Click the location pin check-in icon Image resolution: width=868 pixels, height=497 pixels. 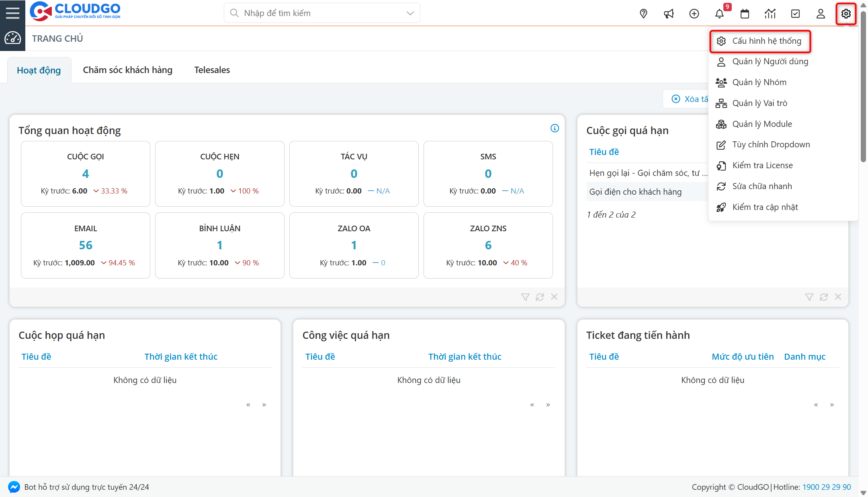click(x=643, y=14)
